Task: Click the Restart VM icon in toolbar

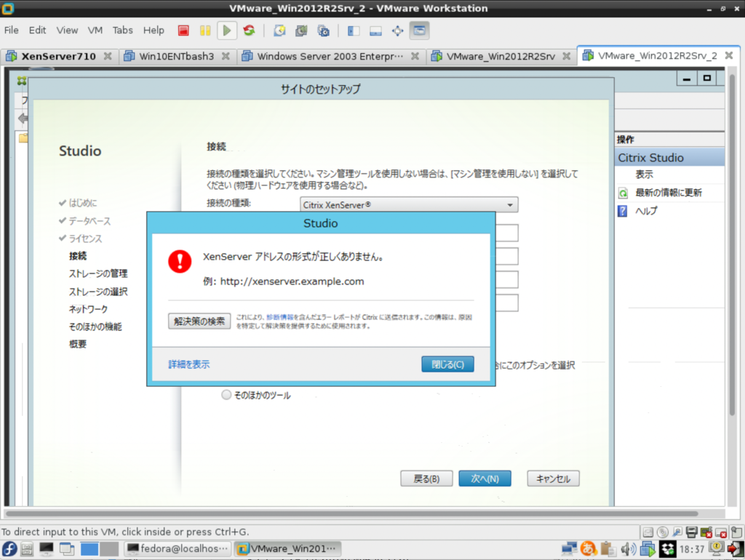Action: click(x=249, y=31)
